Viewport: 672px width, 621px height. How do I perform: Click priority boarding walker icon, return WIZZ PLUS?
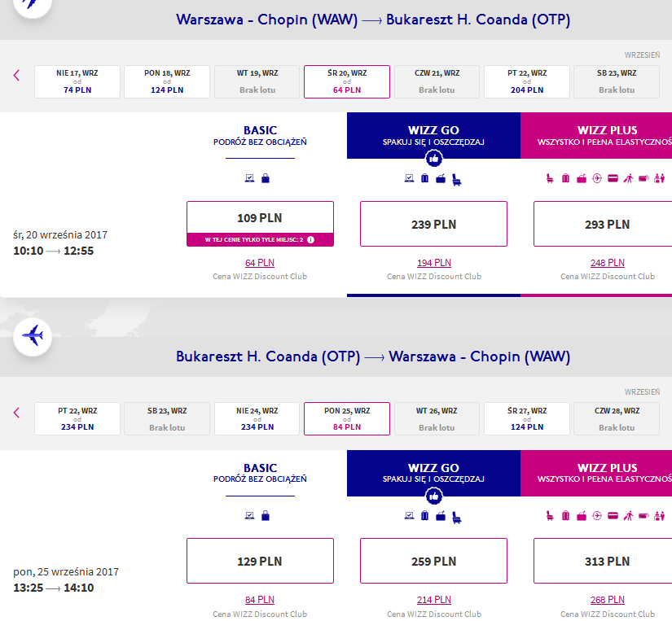pyautogui.click(x=628, y=516)
